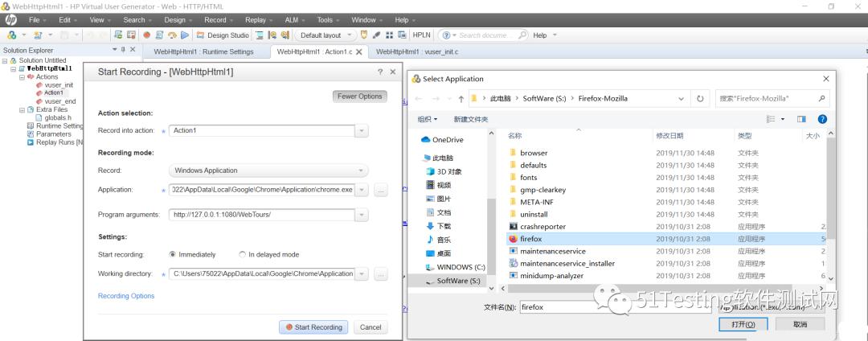
Task: Open the blue help icon in Select Application
Action: 822,119
